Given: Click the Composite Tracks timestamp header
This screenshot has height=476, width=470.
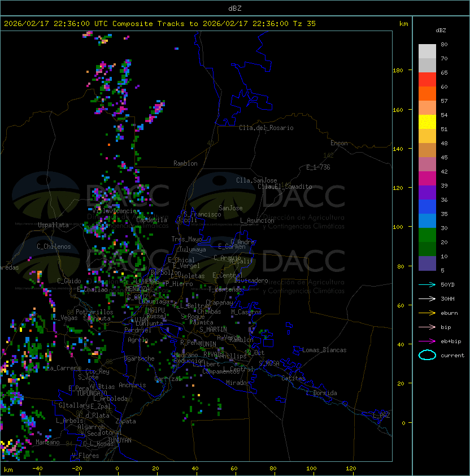Looking at the screenshot, I should click(160, 23).
